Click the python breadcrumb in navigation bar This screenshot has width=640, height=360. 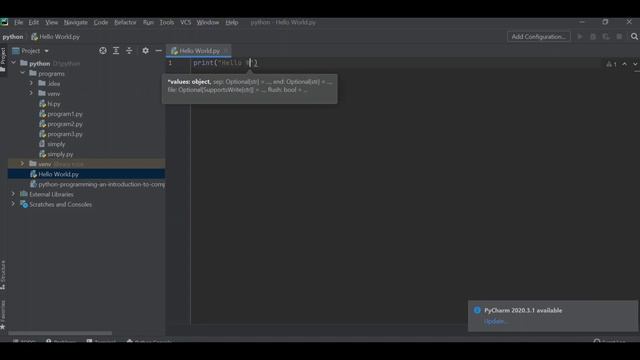[13, 37]
